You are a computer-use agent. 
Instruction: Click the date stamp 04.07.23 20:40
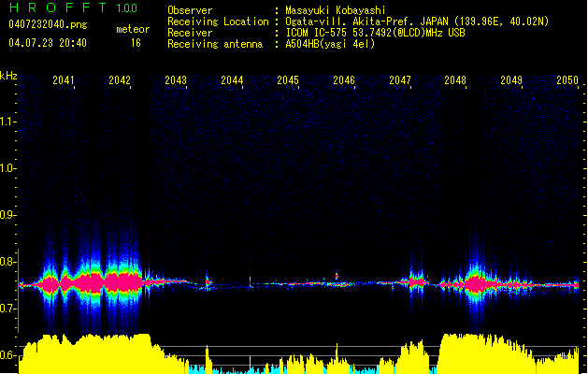[x=48, y=43]
